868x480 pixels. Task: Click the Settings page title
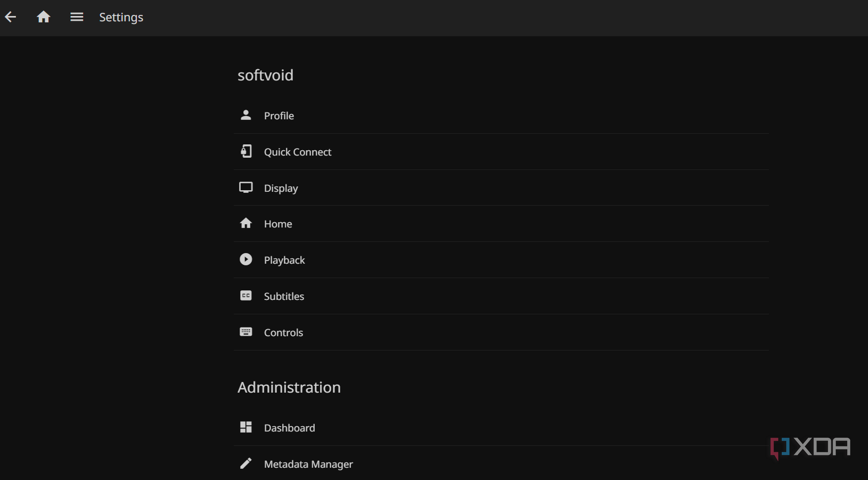coord(121,18)
